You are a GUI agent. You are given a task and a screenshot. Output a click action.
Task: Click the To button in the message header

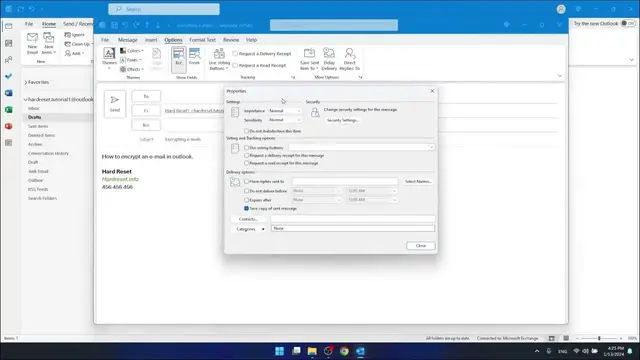[x=146, y=96]
